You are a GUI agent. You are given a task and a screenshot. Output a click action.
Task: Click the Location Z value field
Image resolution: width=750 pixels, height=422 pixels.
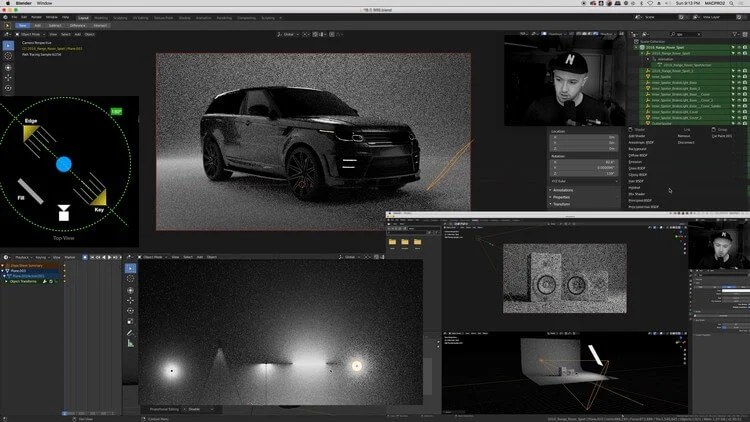click(x=584, y=149)
